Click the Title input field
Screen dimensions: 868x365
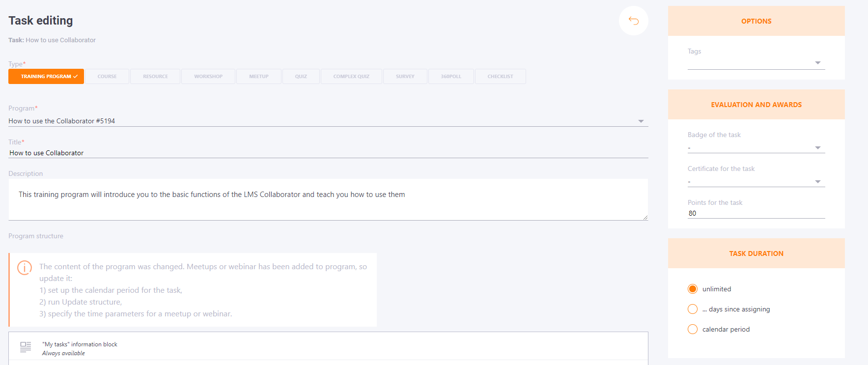pyautogui.click(x=328, y=153)
